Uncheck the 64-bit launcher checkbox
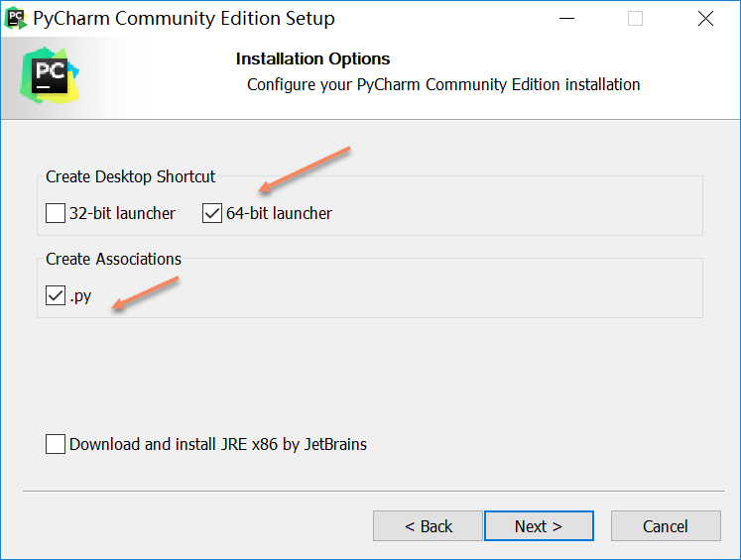Viewport: 741px width, 560px height. [212, 213]
